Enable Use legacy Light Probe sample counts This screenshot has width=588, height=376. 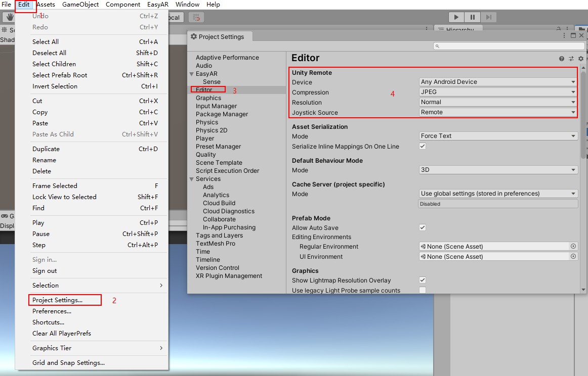tap(423, 290)
